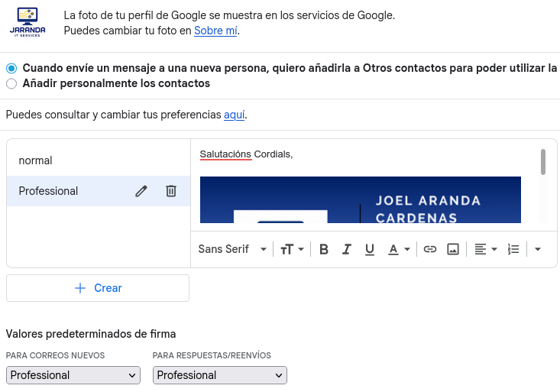
Task: Click the pencil edit icon for Professional signature
Action: (x=141, y=191)
